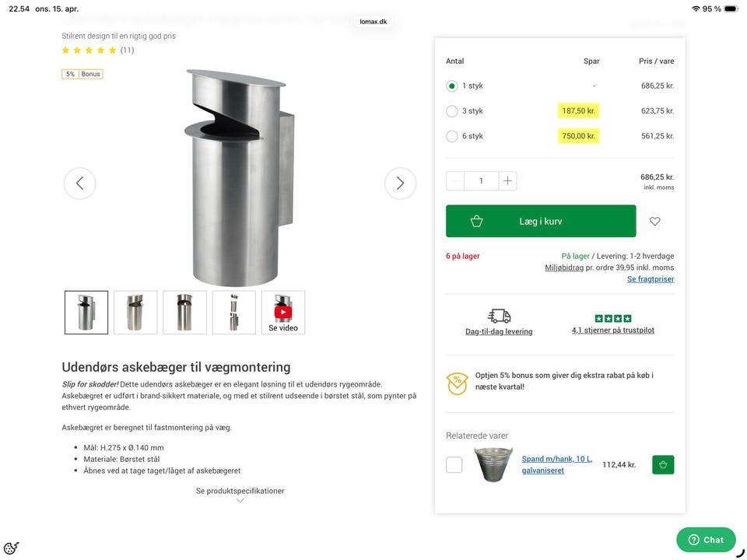This screenshot has height=560, width=747.
Task: Play the product video thumbnail
Action: pyautogui.click(x=283, y=312)
